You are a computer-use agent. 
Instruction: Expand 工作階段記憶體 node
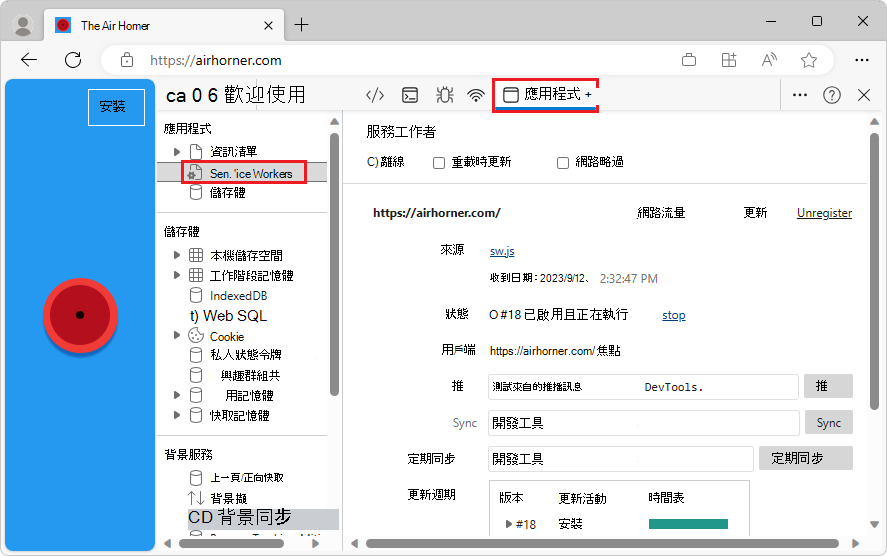(176, 275)
